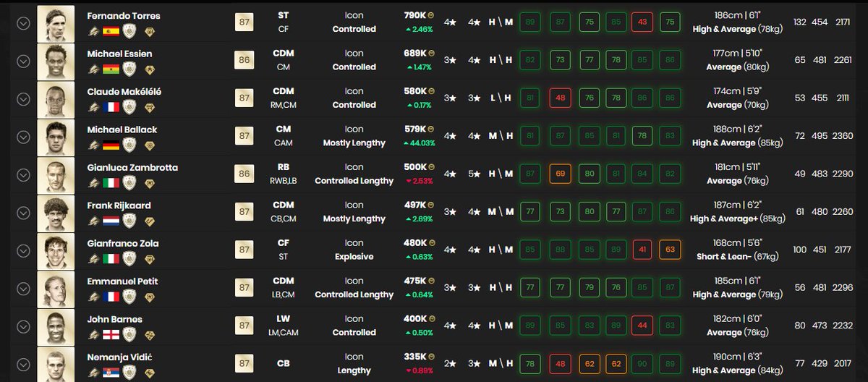Open the Gianfranco Zola name link
This screenshot has height=382, width=868.
point(122,243)
